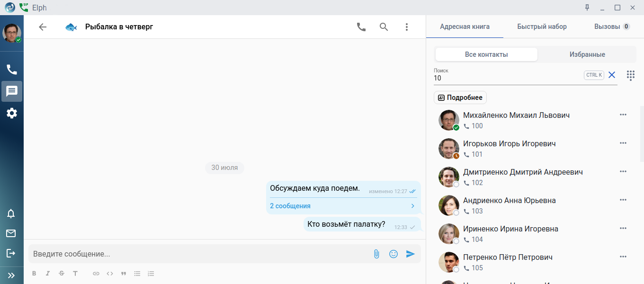Click the Введите сообщение input field
Screen dimensions: 644x284
coord(199,254)
